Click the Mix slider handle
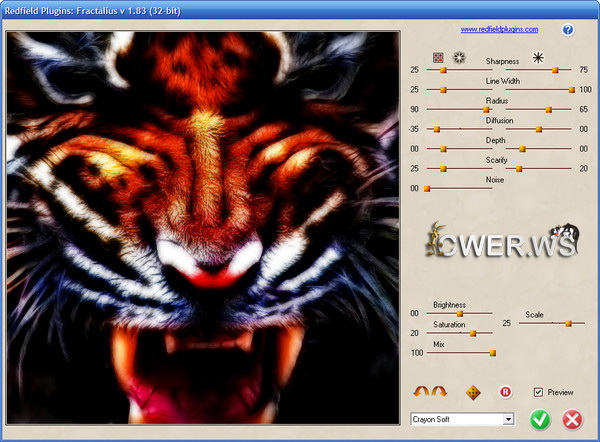The height and width of the screenshot is (442, 600). pyautogui.click(x=492, y=352)
